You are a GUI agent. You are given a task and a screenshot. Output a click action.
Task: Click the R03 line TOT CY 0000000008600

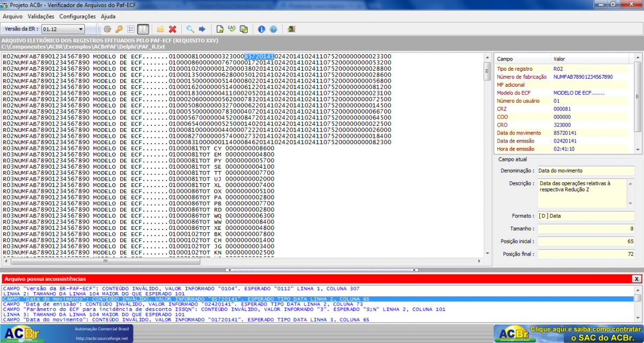point(139,148)
